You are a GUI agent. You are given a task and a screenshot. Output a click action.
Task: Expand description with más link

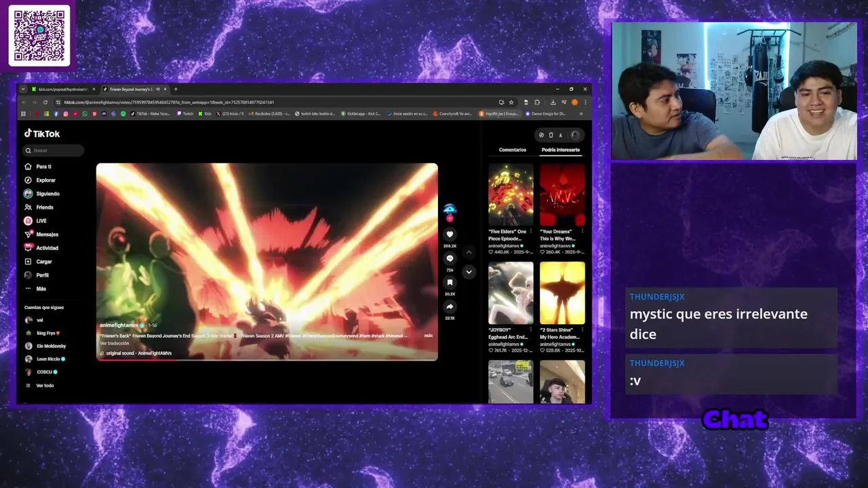[x=428, y=335]
